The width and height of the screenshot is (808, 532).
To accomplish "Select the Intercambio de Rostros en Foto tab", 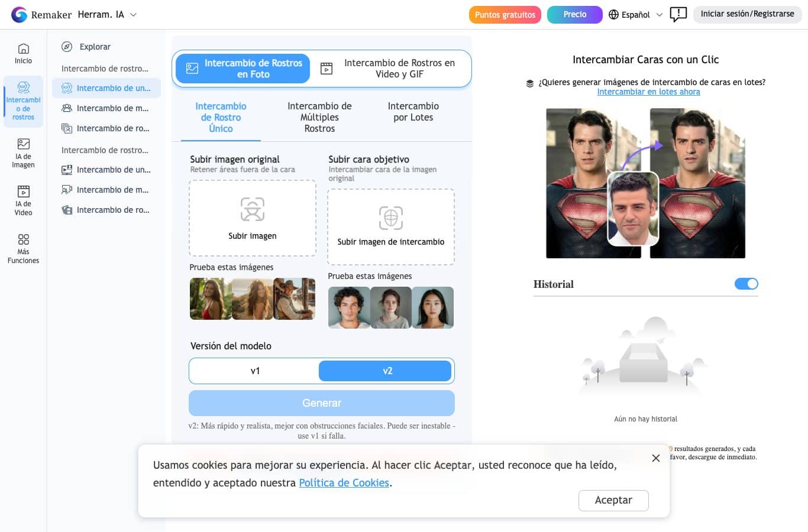I will click(243, 69).
